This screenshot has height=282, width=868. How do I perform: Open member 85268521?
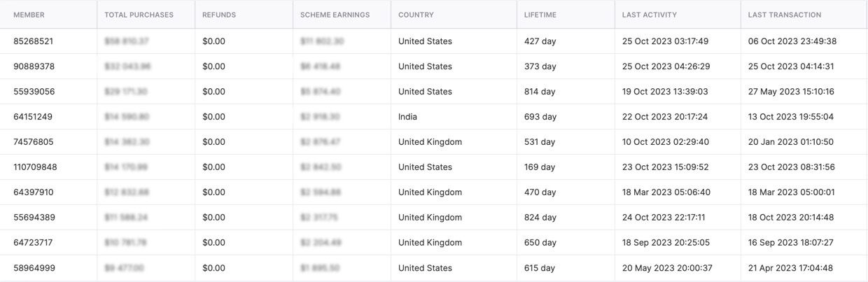pyautogui.click(x=33, y=41)
